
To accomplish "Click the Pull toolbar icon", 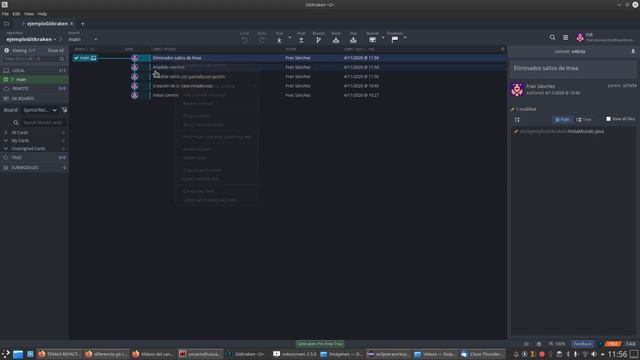I will [x=279, y=40].
